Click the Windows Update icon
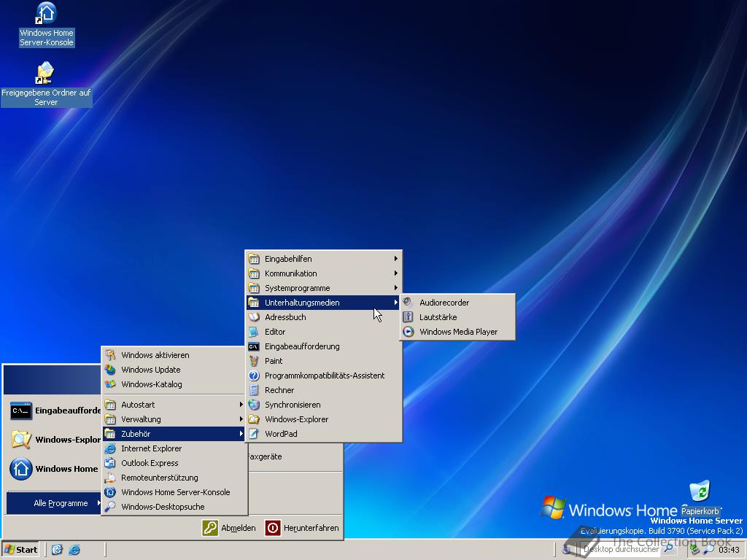This screenshot has width=747, height=560. [110, 370]
